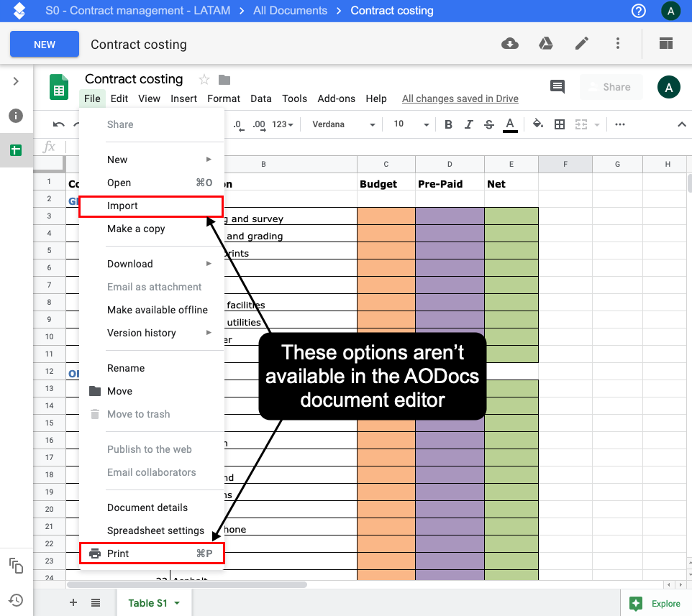This screenshot has height=616, width=692.
Task: Click the move to folder icon
Action: 224,80
